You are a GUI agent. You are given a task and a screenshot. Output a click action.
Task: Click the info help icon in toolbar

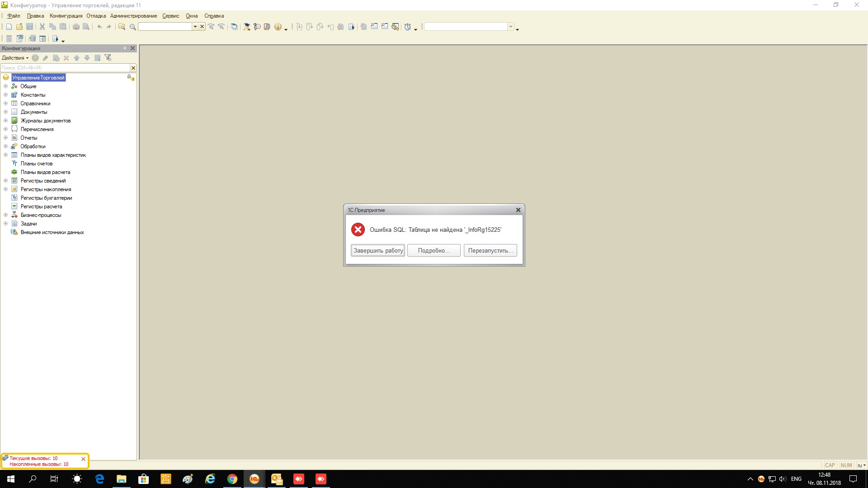tap(278, 27)
